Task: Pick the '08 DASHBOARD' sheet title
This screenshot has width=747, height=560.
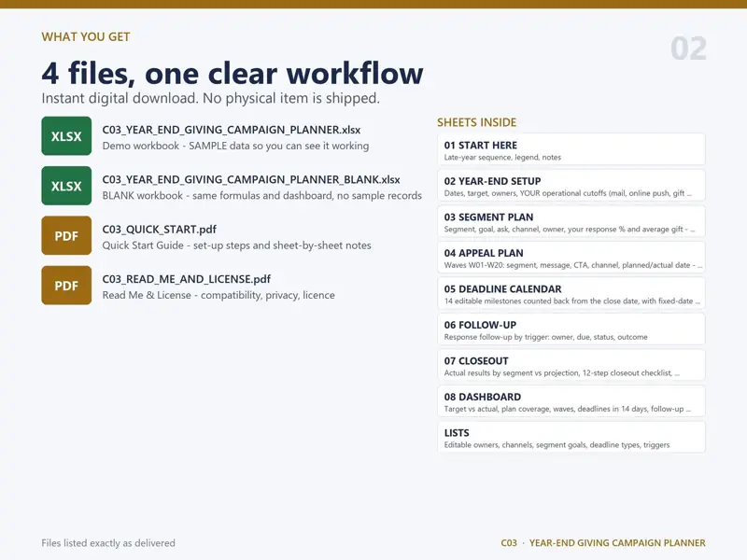Action: 482,398
